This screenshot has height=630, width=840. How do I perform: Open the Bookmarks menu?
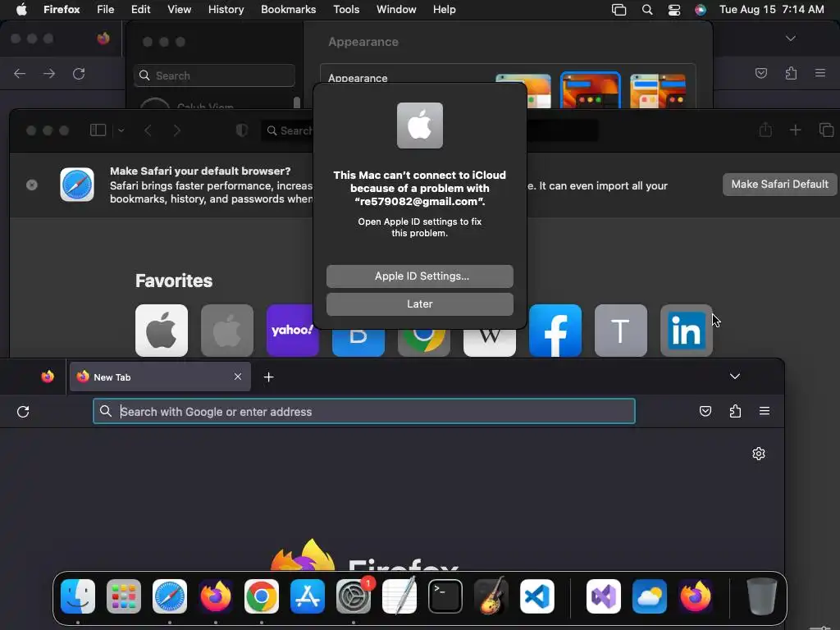tap(288, 9)
